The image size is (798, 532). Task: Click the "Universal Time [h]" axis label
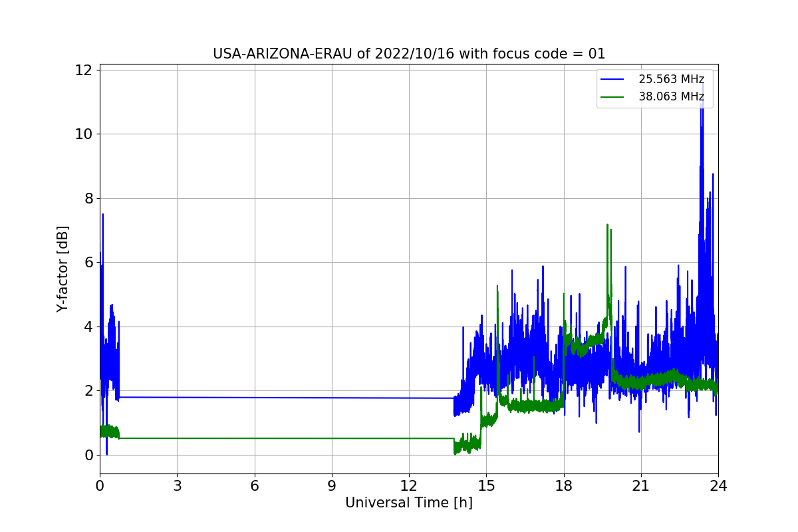click(x=409, y=503)
